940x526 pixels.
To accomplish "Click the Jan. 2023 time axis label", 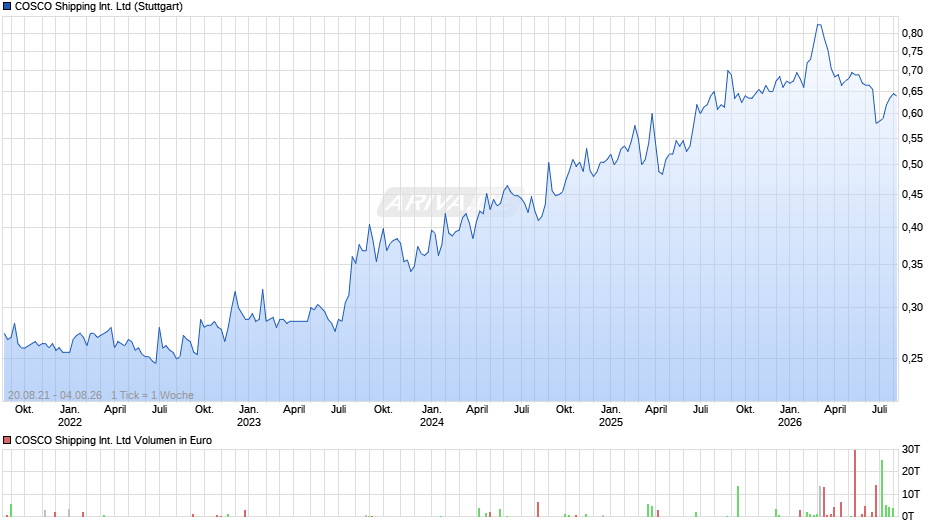I will [x=249, y=416].
